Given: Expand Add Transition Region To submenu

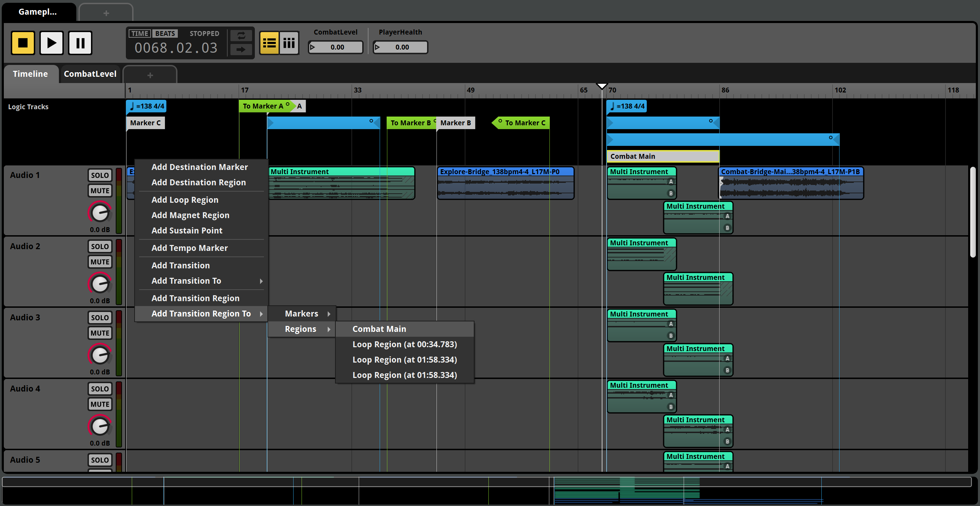Looking at the screenshot, I should point(202,313).
